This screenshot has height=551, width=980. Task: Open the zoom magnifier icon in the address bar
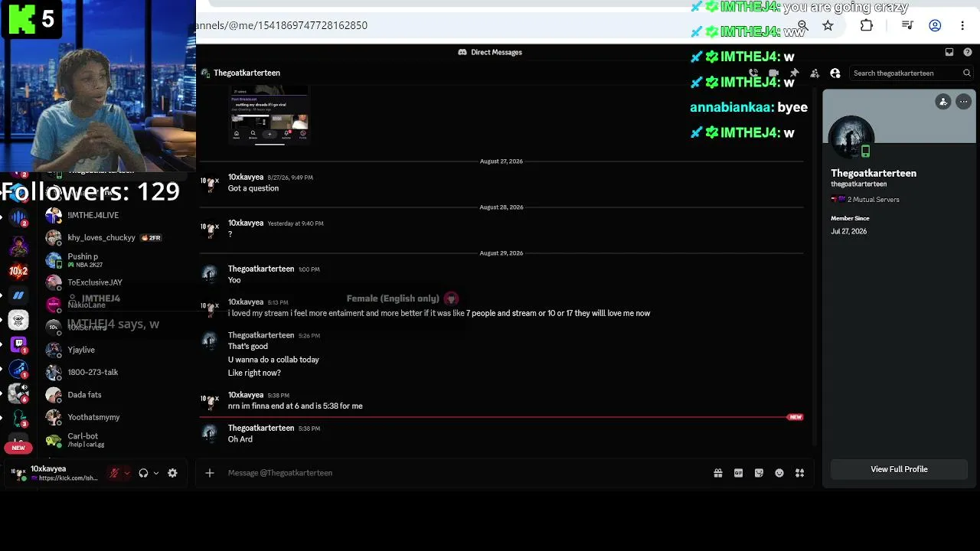click(803, 25)
